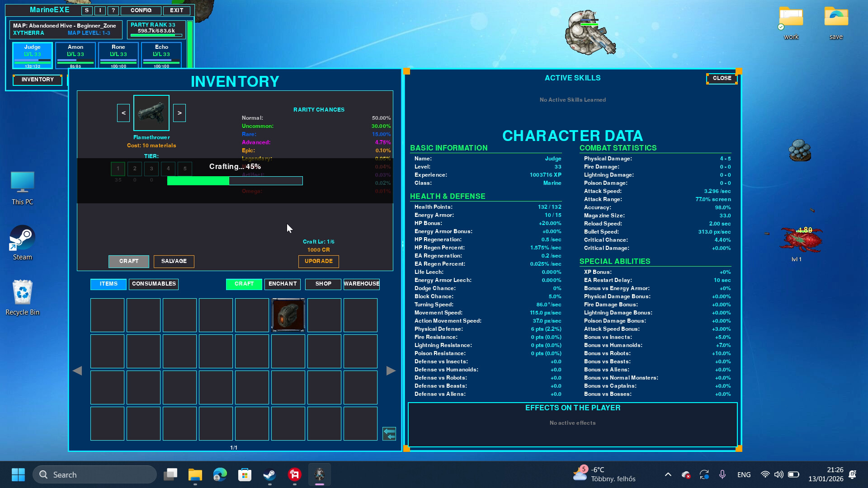Switch to the CONSUMABLES tab

click(153, 284)
